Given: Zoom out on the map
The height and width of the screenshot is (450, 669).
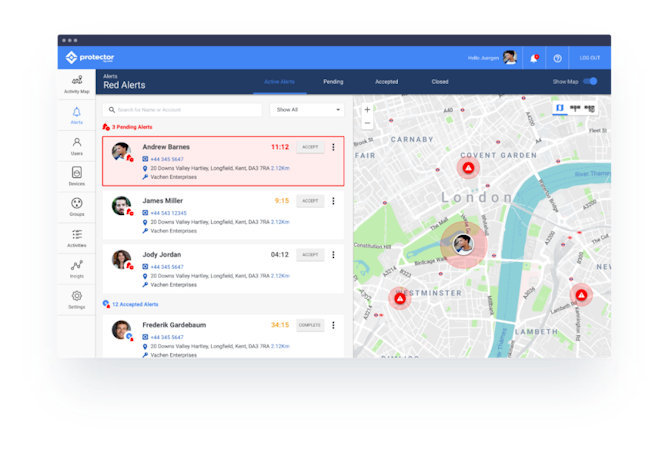Looking at the screenshot, I should tap(367, 123).
